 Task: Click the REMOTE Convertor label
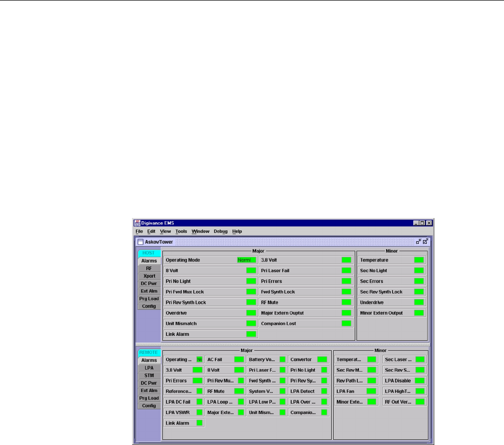click(301, 360)
